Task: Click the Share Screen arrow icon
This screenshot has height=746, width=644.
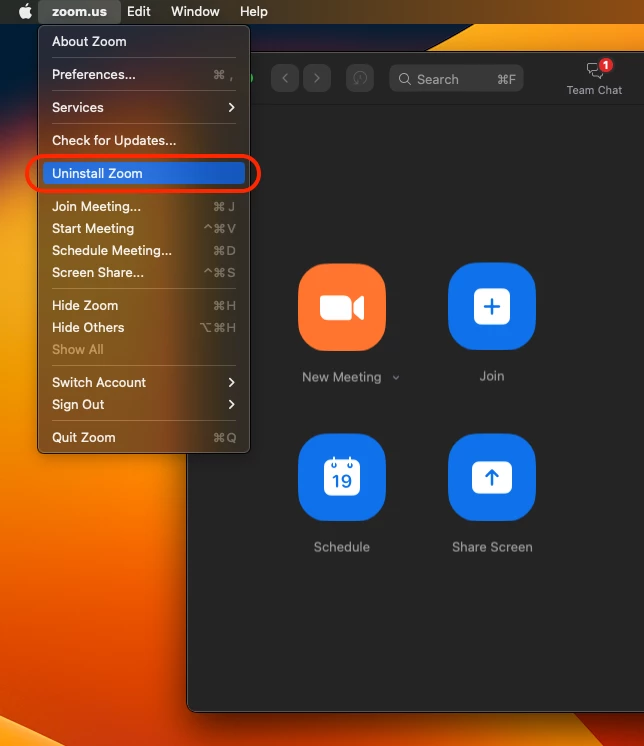Action: 492,477
